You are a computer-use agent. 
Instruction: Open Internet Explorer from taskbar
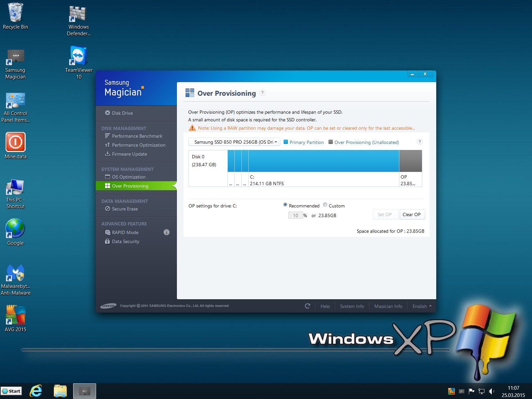[36, 391]
